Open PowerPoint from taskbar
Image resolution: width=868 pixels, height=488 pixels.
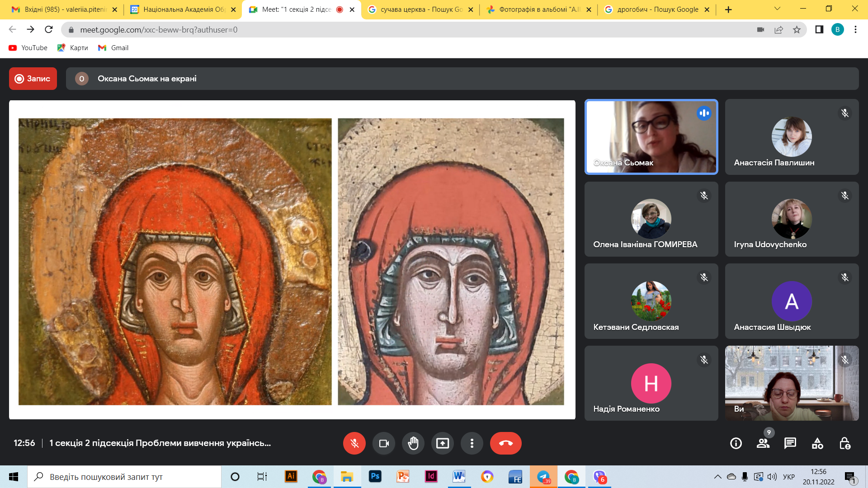(403, 477)
